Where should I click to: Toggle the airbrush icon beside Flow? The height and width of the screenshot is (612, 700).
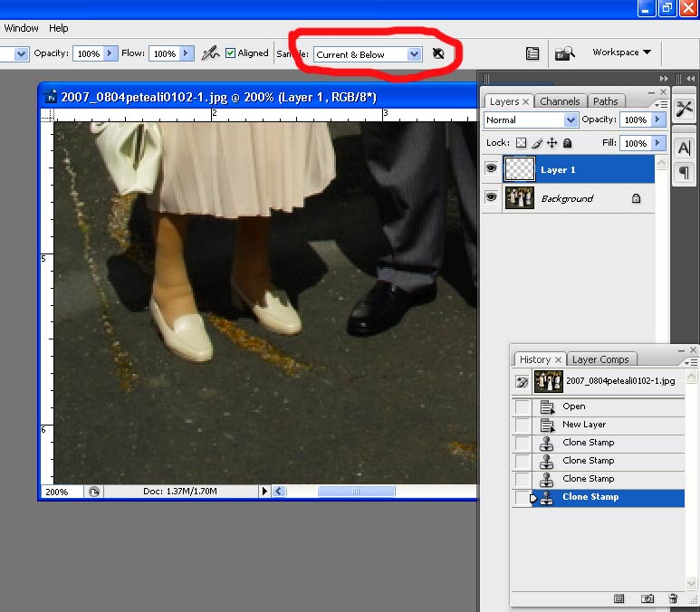pyautogui.click(x=210, y=53)
